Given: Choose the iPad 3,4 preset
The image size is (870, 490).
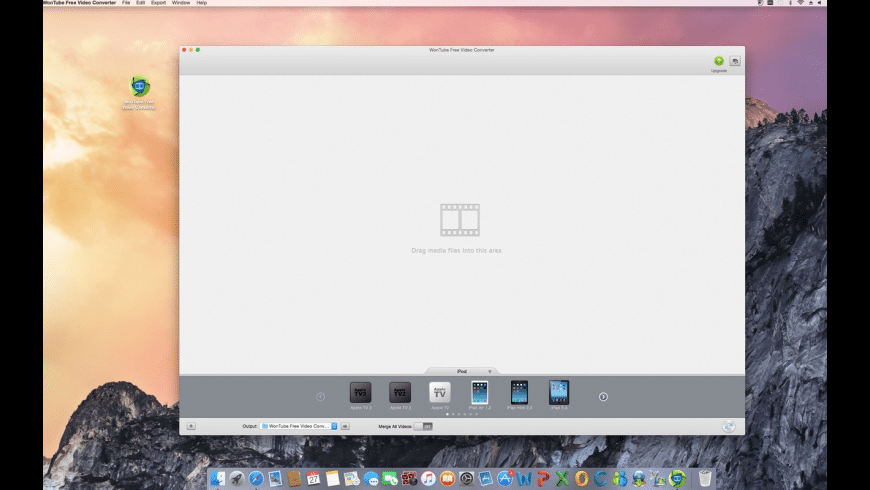Looking at the screenshot, I should tap(559, 392).
